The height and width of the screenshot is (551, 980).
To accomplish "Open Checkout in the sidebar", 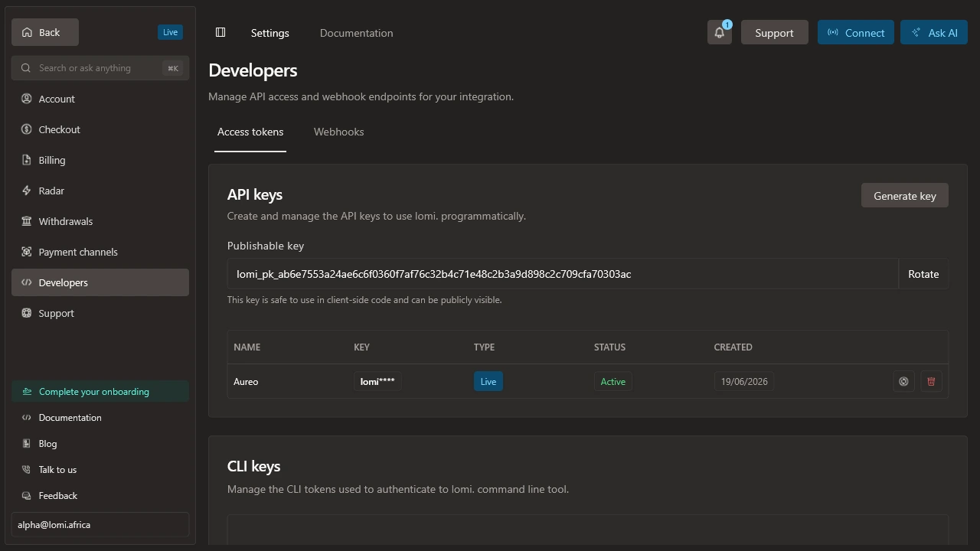I will (100, 129).
